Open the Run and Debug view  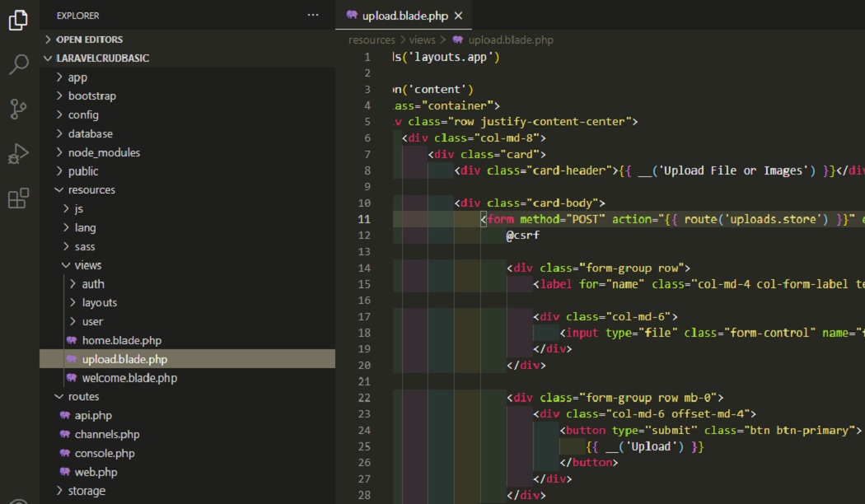pyautogui.click(x=18, y=154)
